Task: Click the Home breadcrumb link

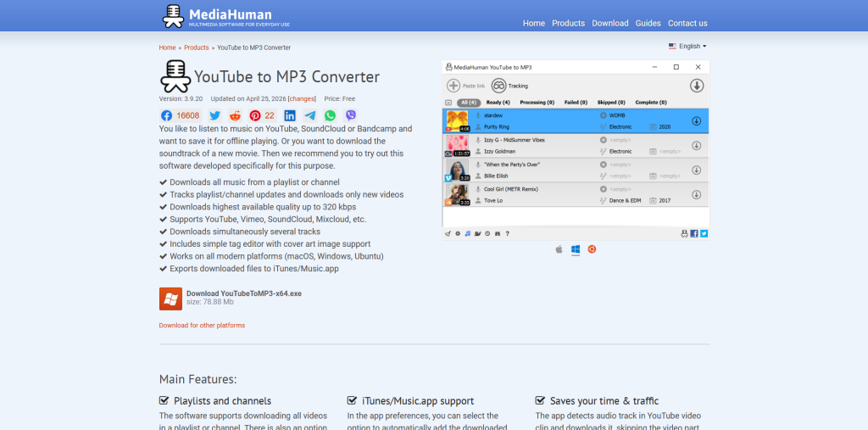Action: coord(167,47)
